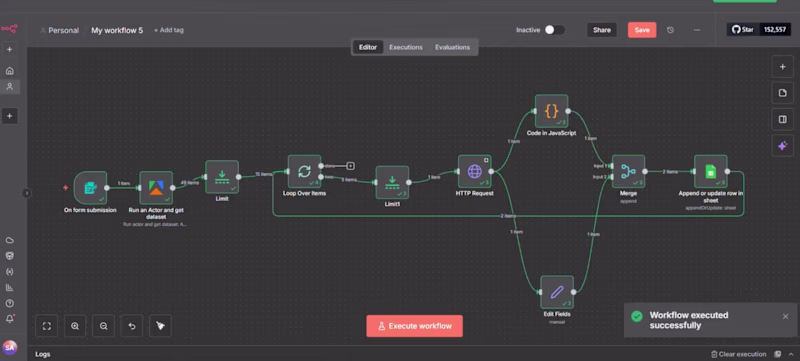Viewport: 800px width, 361px height.
Task: Open the AI assistant sparkle icon
Action: click(782, 146)
